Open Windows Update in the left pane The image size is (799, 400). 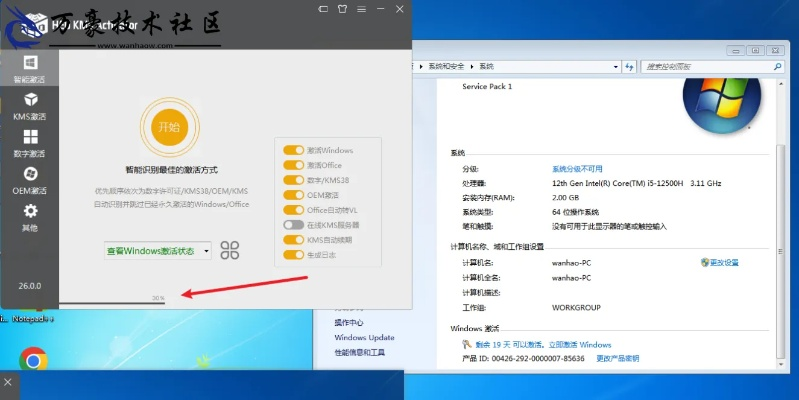point(364,337)
